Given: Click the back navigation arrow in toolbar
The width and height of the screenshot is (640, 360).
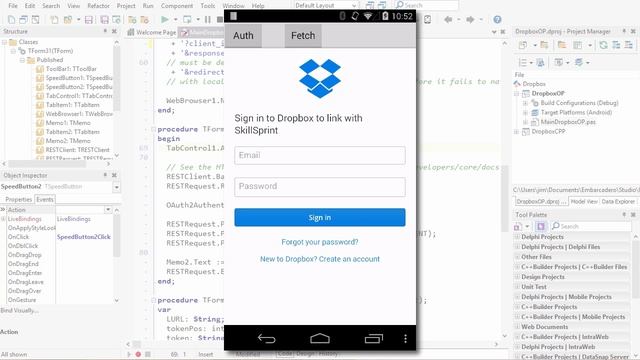Looking at the screenshot, I should click(x=448, y=19).
